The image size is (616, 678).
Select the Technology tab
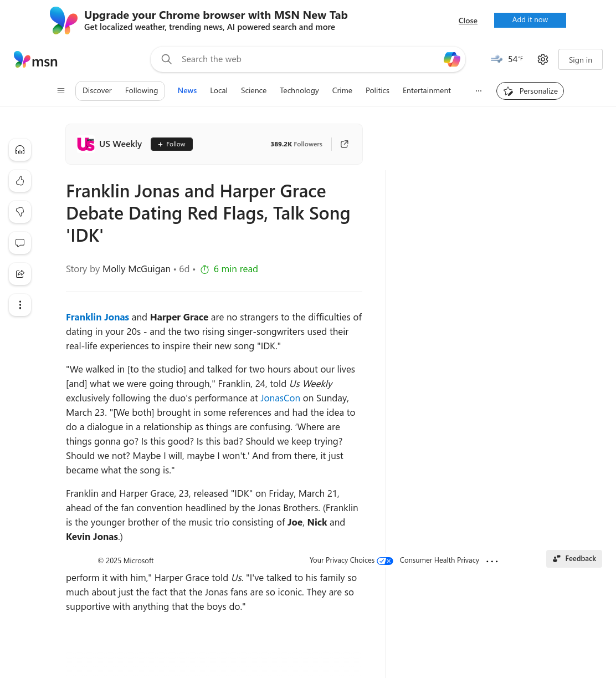299,91
